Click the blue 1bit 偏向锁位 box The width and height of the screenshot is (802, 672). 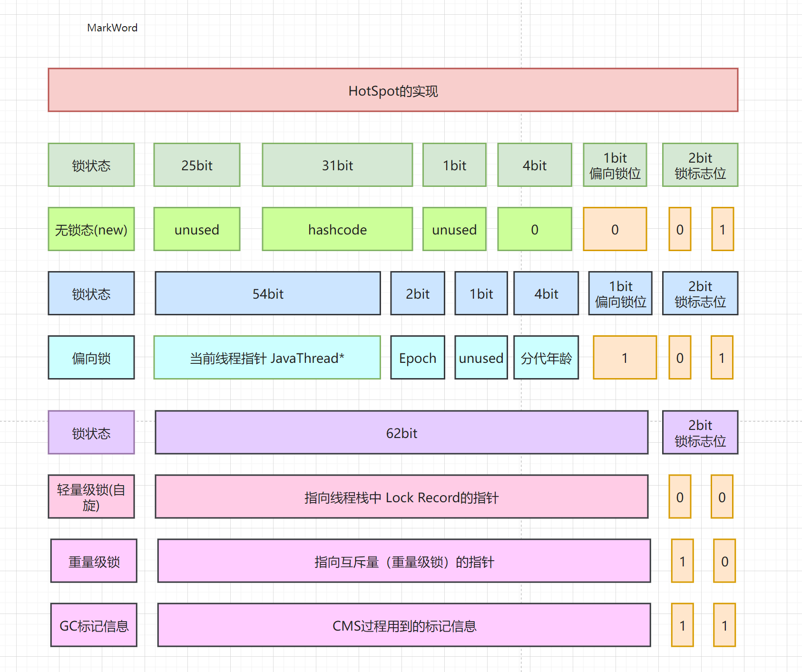pyautogui.click(x=620, y=293)
